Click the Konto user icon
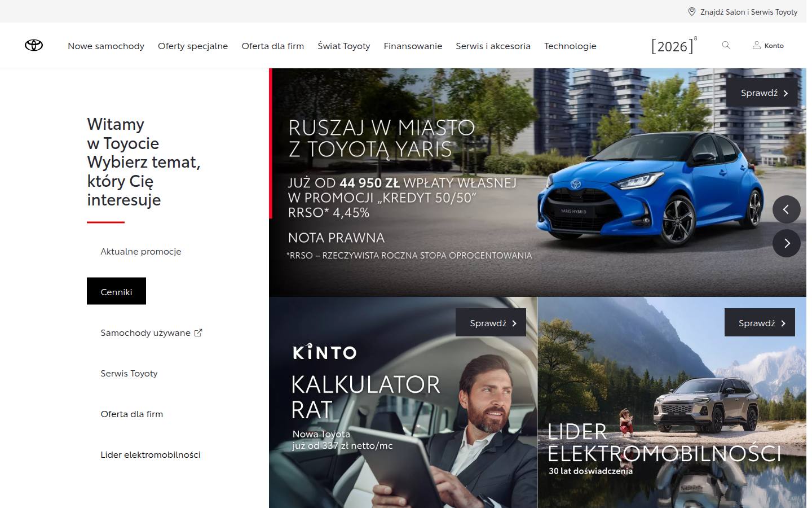The width and height of the screenshot is (812, 508). [x=756, y=45]
